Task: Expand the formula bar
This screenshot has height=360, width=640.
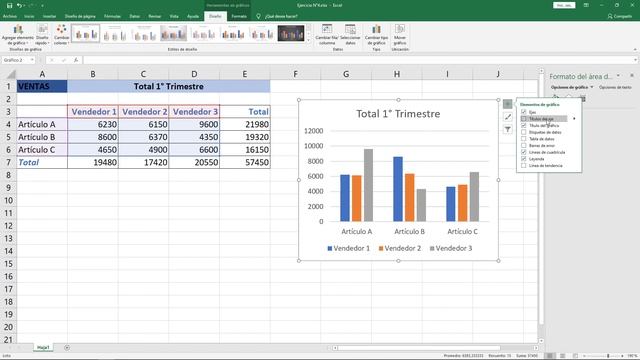Action: [x=636, y=60]
